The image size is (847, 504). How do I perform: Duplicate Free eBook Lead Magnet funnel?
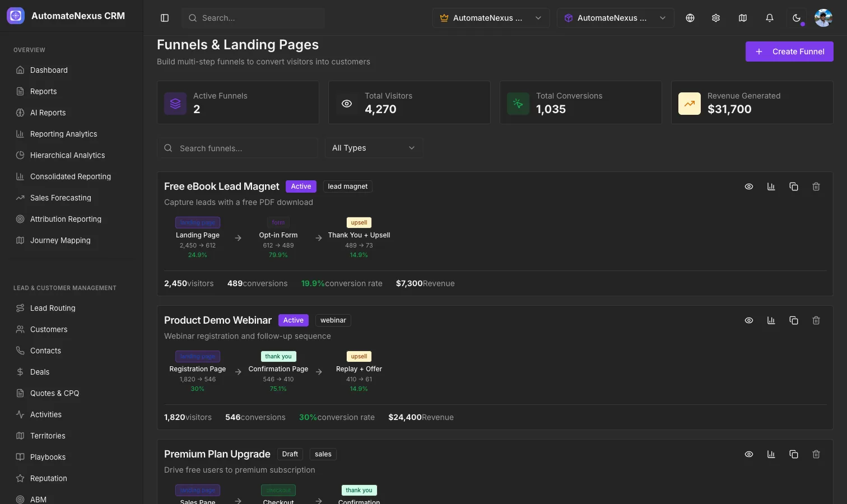click(x=794, y=186)
